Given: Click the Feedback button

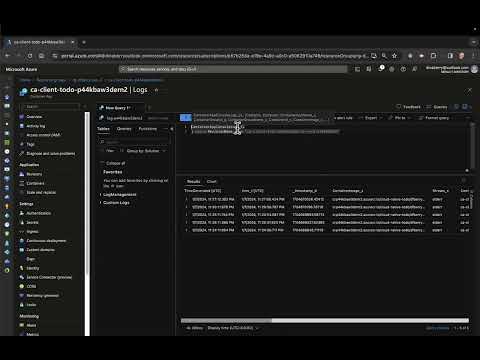Looking at the screenshot, I should pyautogui.click(x=409, y=107).
